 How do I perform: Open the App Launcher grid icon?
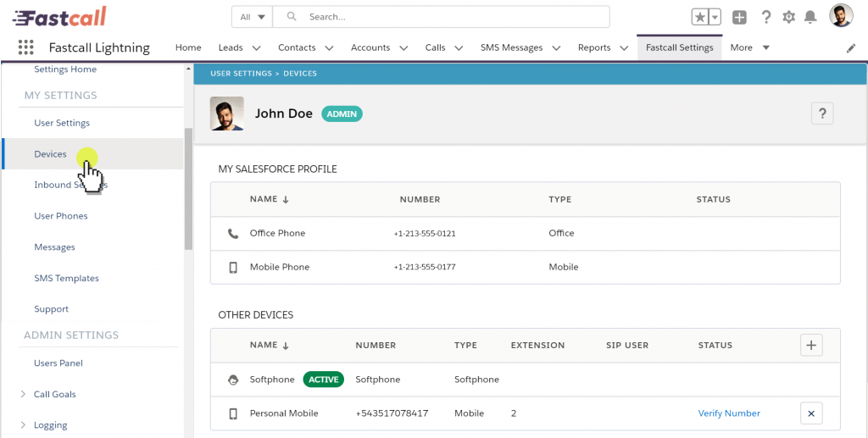click(25, 47)
